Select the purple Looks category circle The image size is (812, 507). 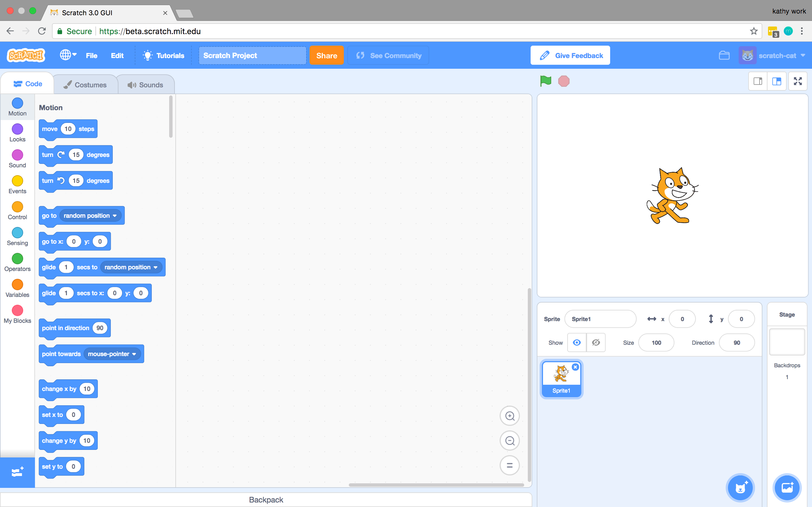pos(17,129)
